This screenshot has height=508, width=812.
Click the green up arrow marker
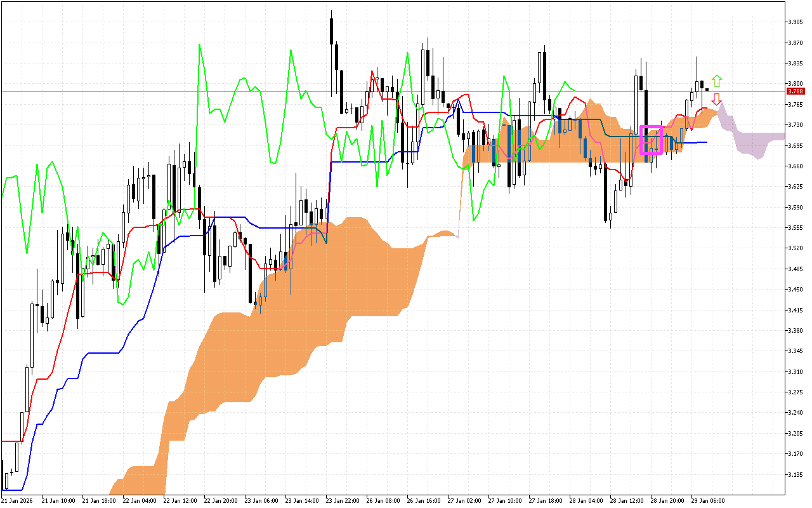tap(717, 81)
